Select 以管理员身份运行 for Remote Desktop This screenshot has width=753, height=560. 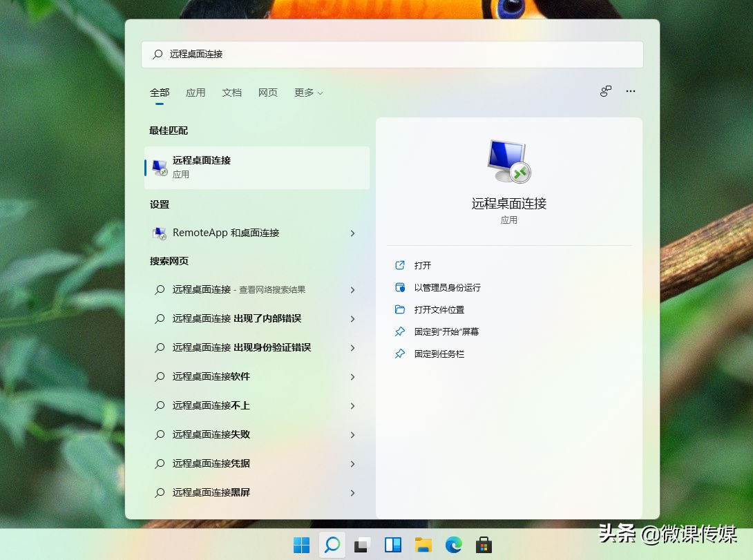coord(448,287)
